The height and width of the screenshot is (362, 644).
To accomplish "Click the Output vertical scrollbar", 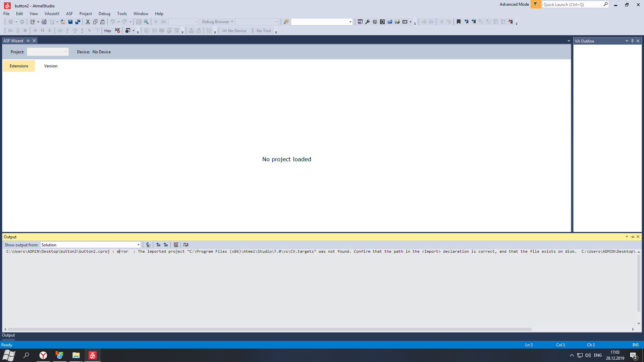I will pos(639,283).
